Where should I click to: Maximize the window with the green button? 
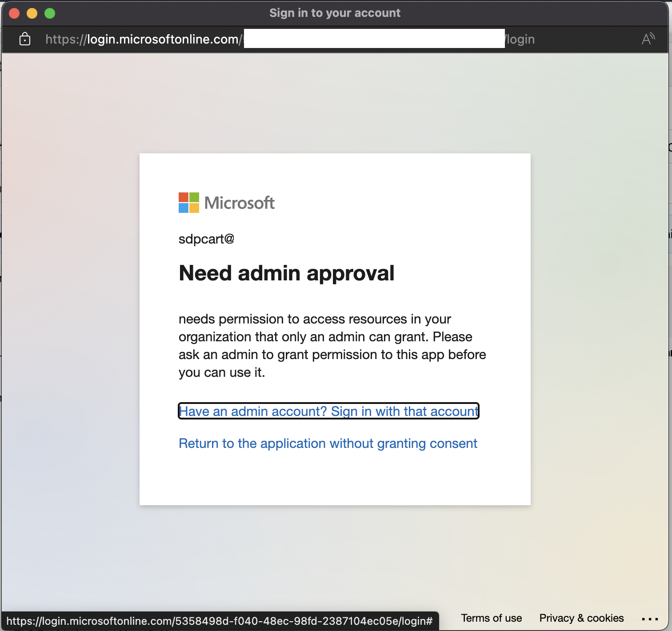click(50, 13)
